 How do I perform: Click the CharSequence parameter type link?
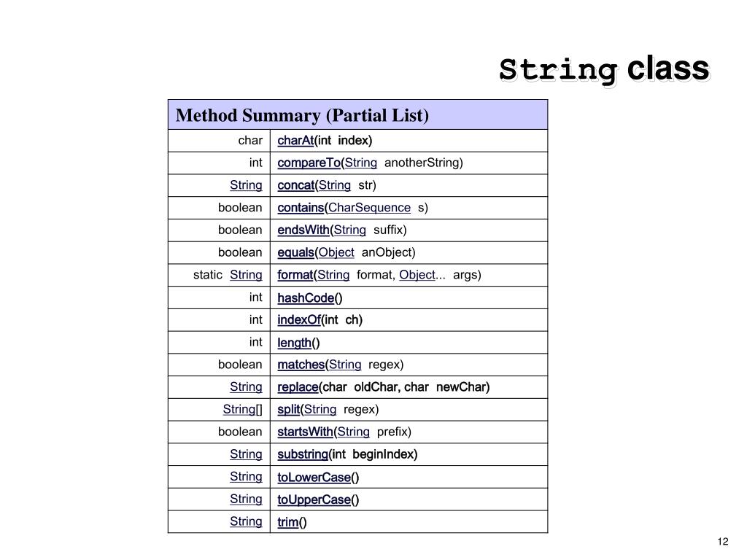click(369, 208)
